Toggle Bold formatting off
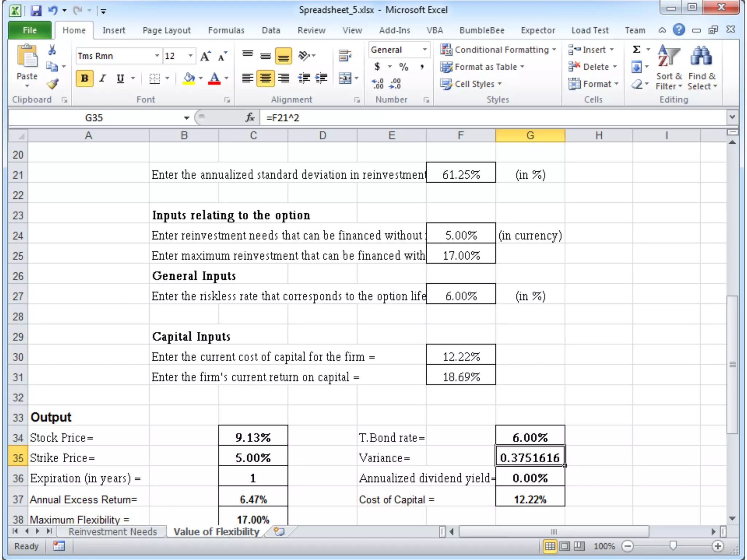 click(85, 78)
